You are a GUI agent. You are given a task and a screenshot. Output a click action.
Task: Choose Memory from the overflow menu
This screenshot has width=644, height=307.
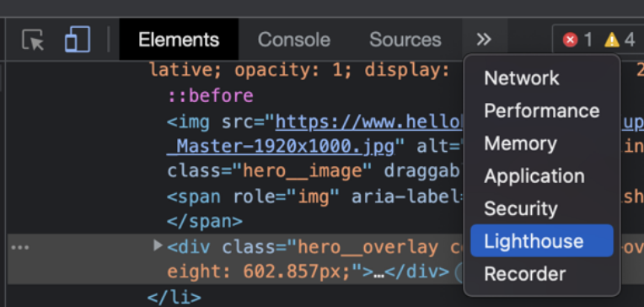pos(542,143)
